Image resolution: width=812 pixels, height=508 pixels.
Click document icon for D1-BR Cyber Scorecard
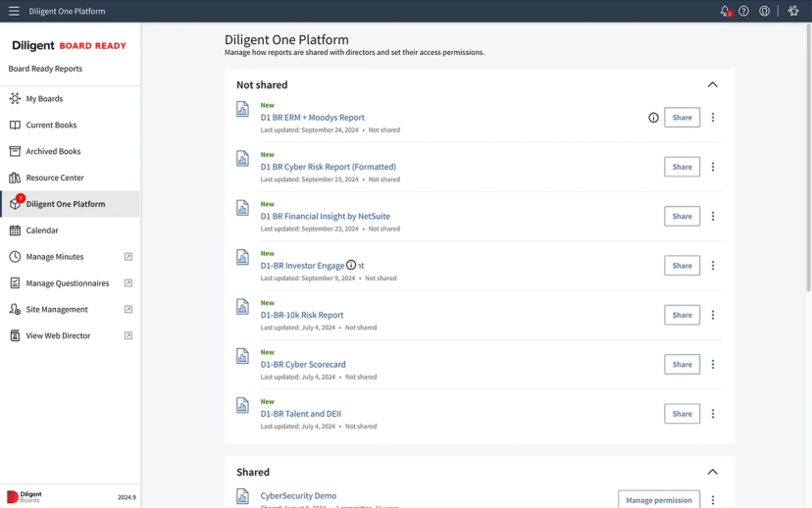pos(242,356)
